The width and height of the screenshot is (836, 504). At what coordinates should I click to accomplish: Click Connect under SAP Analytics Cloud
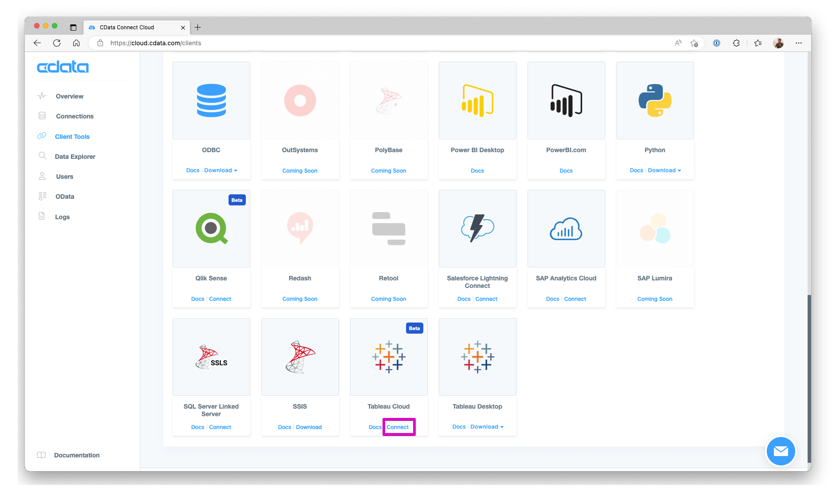(575, 299)
